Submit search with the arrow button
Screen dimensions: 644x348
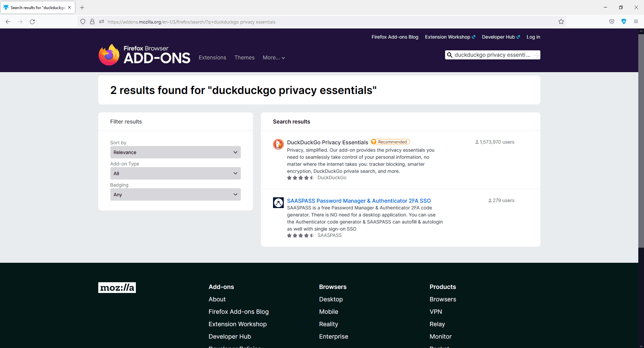click(536, 55)
